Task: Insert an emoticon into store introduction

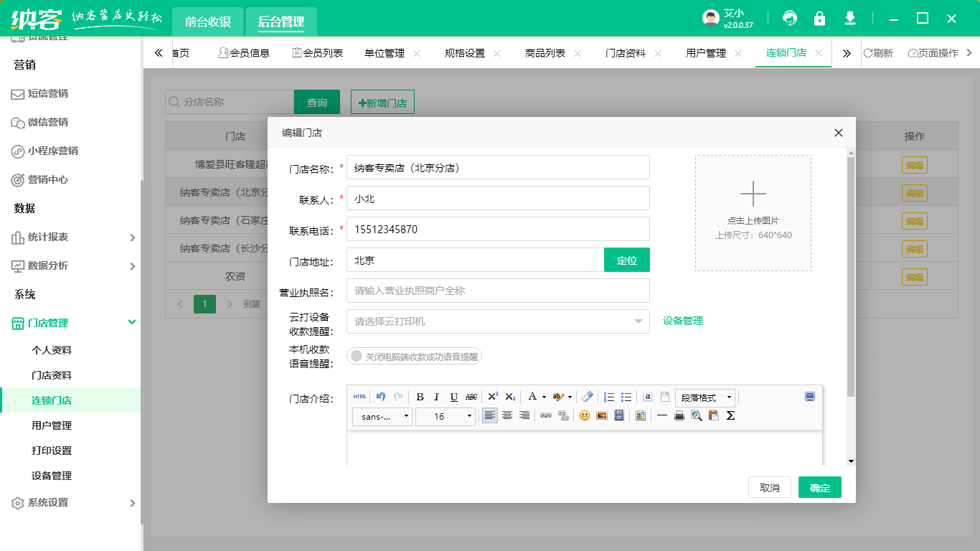Action: pyautogui.click(x=583, y=415)
